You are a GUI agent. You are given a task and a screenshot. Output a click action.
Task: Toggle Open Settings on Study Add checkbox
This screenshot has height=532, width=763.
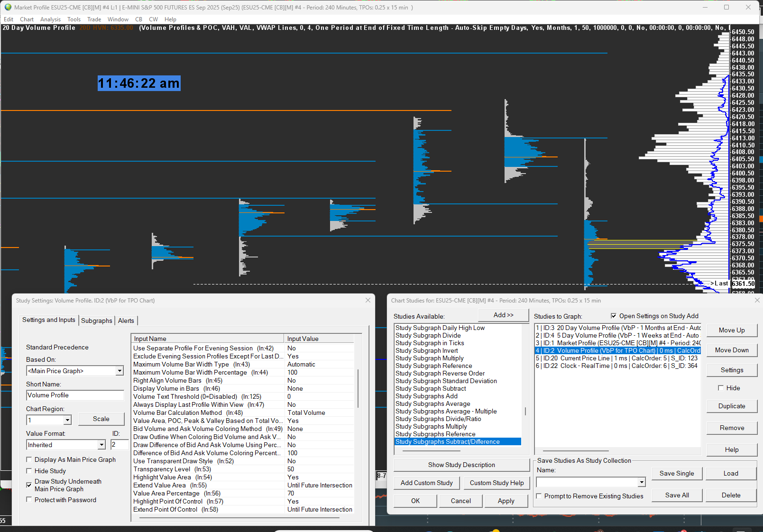614,316
